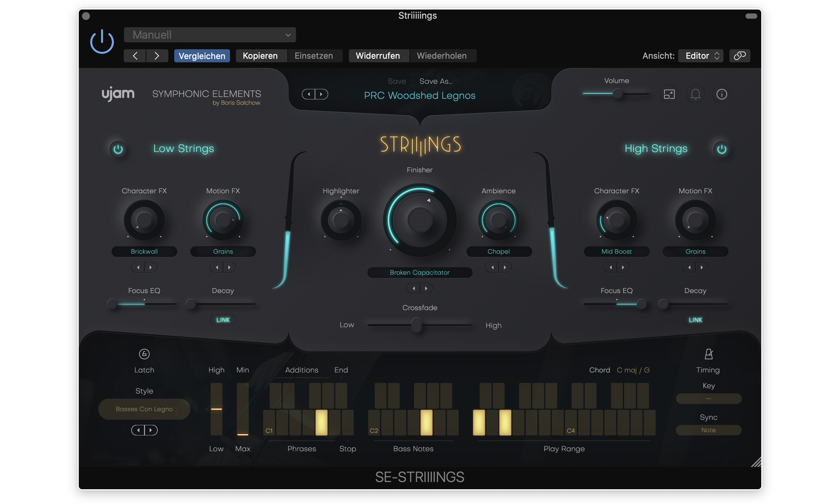Open the Brickwall character FX selector
This screenshot has width=840, height=504.
point(144,251)
